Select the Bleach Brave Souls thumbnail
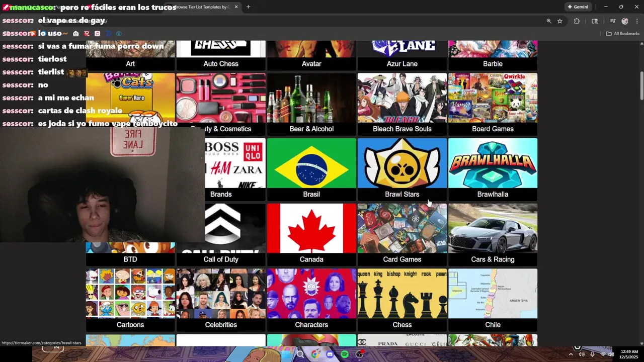Viewport: 644px width, 362px height. click(x=402, y=98)
